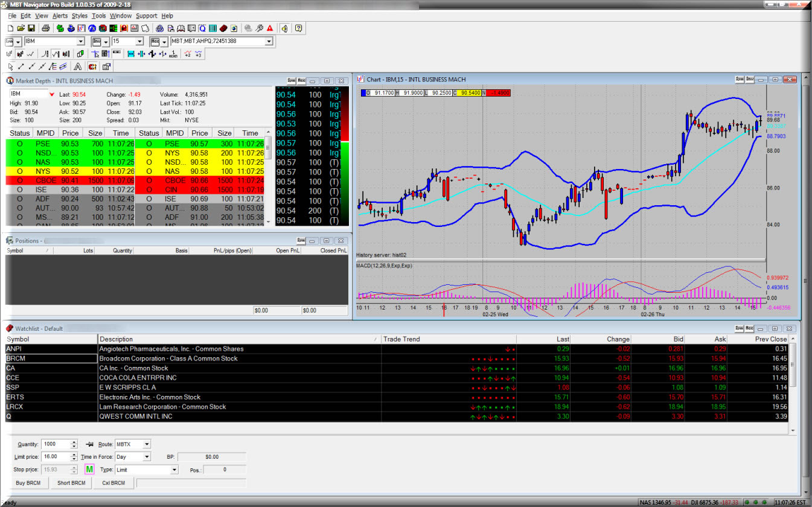Open the Alerts menu

60,16
